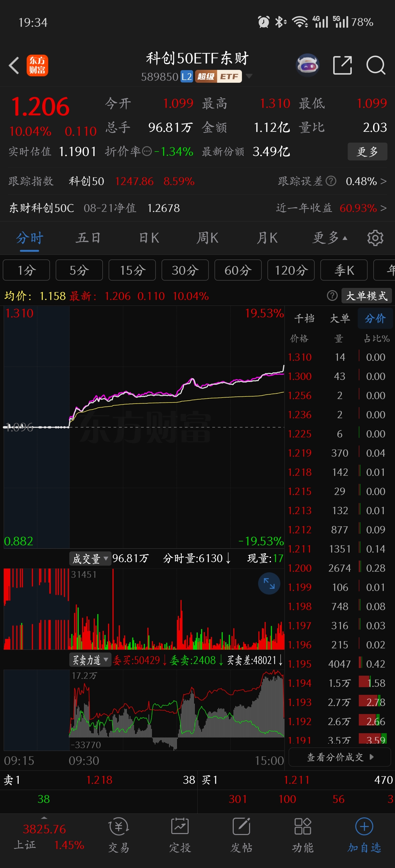395x868 pixels.
Task: Select the 大单 tab
Action: (340, 318)
